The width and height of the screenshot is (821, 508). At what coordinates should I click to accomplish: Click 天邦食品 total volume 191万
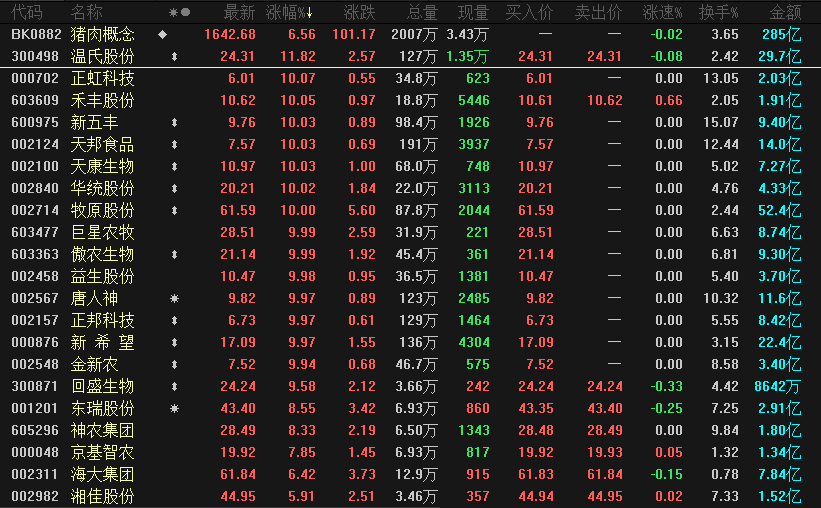[x=418, y=145]
